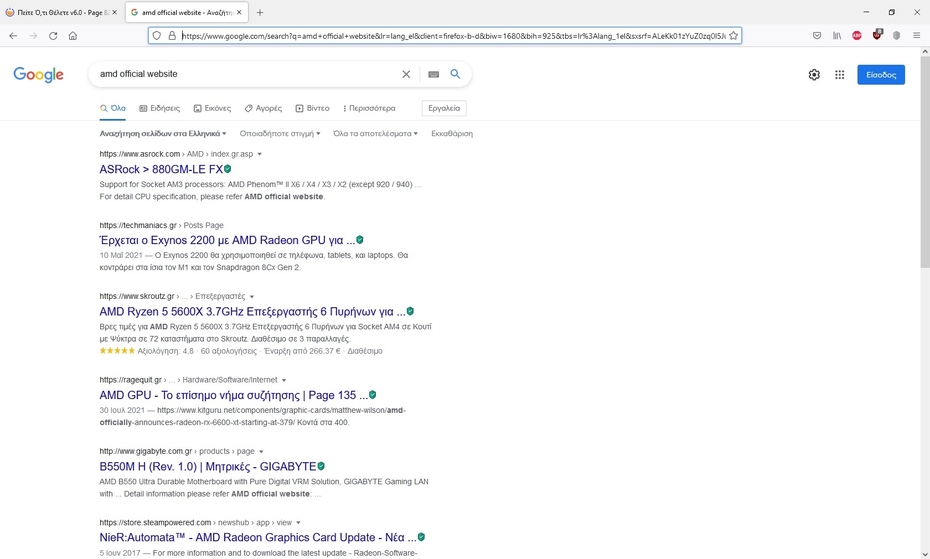The width and height of the screenshot is (930, 559).
Task: Close the amd official website tab
Action: click(239, 12)
